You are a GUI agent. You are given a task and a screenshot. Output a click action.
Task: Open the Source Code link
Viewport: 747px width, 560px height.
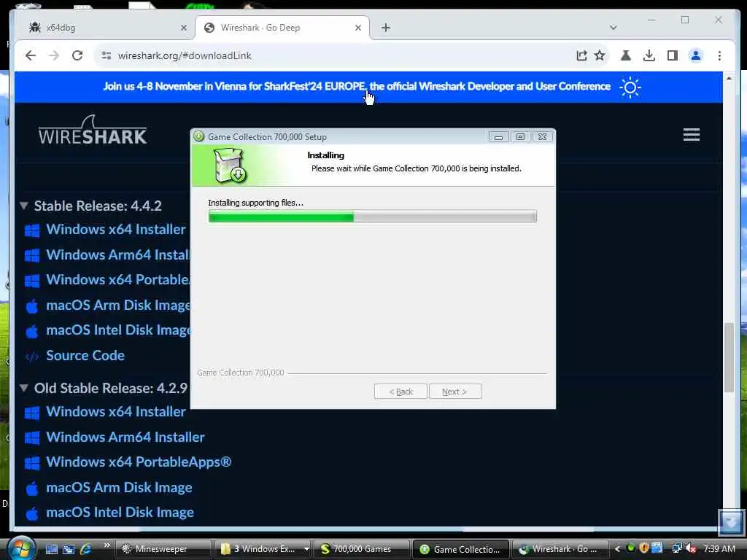pyautogui.click(x=85, y=355)
